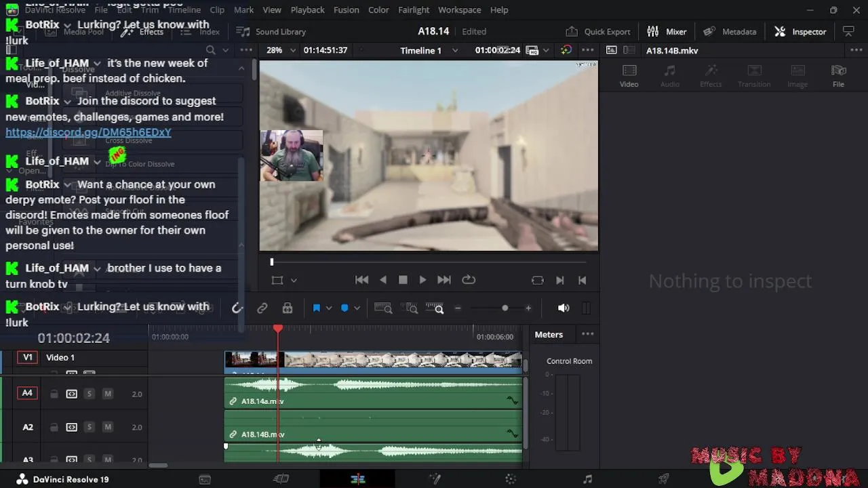Screen dimensions: 868x488
Task: Click the Quick Export button
Action: click(598, 32)
